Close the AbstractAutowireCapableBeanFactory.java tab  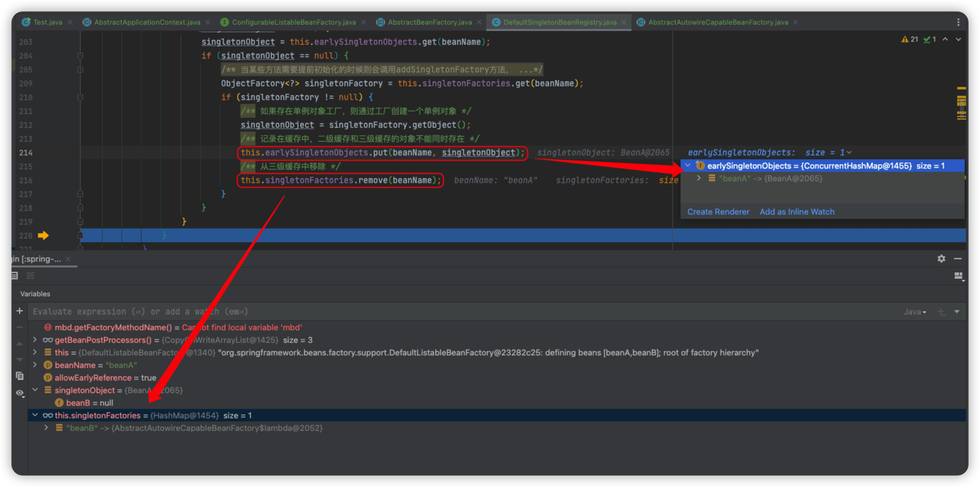795,23
